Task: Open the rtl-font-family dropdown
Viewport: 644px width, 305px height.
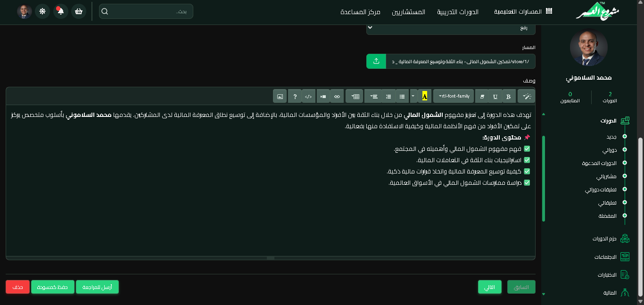Action: 454,96
